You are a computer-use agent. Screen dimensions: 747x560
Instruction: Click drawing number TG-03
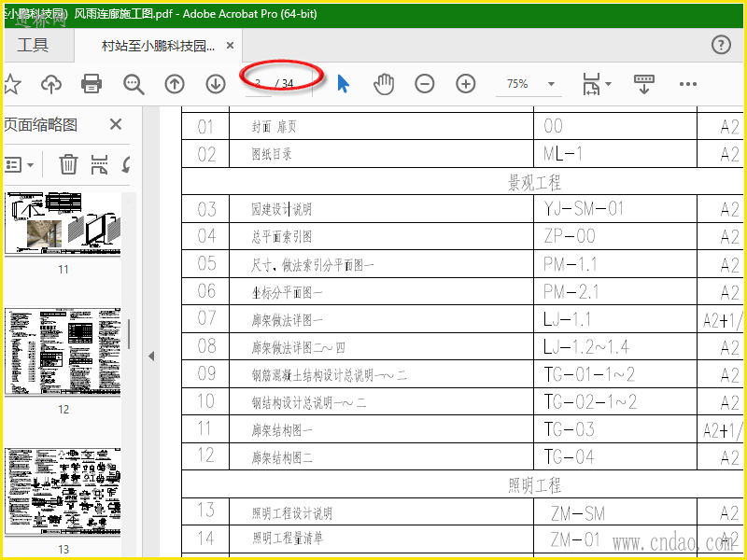(569, 429)
